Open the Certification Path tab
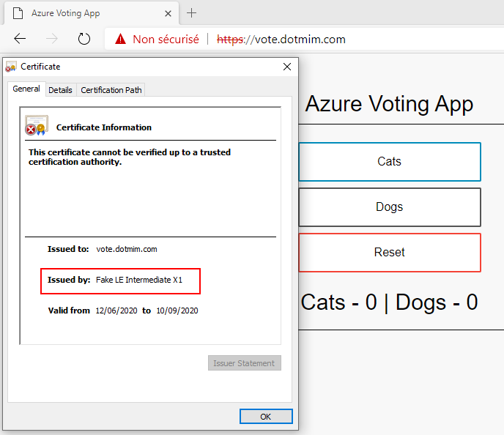The width and height of the screenshot is (504, 435). click(111, 90)
